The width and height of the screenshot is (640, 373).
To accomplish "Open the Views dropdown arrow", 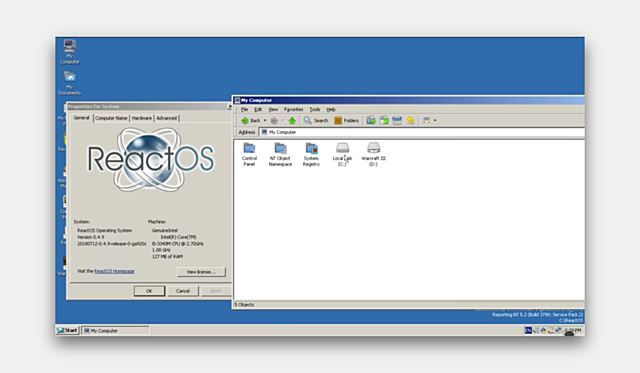I will [435, 120].
